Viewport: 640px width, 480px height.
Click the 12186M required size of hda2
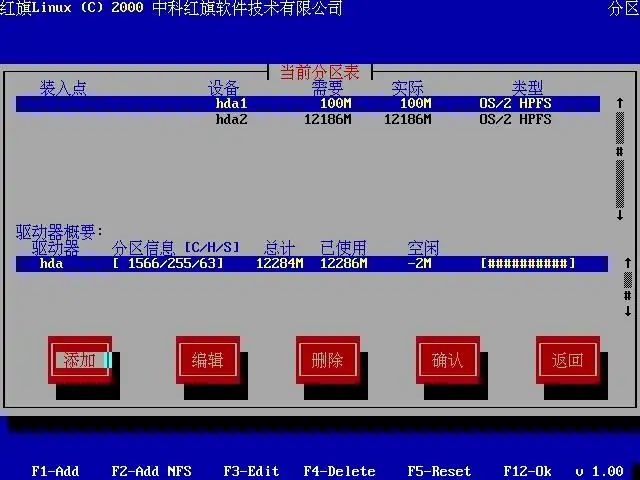pos(328,120)
